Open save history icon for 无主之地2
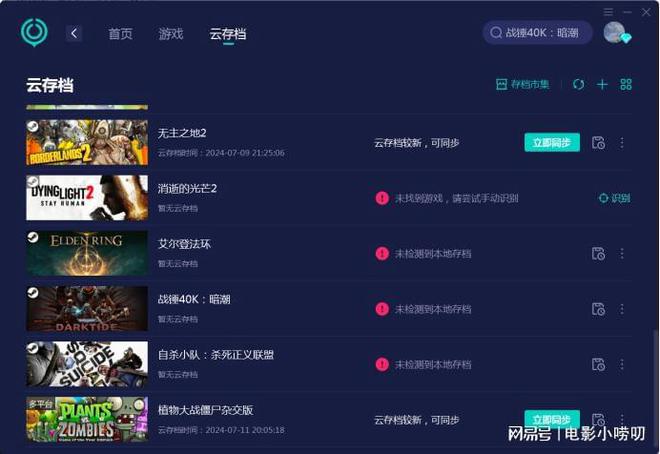 tap(598, 143)
